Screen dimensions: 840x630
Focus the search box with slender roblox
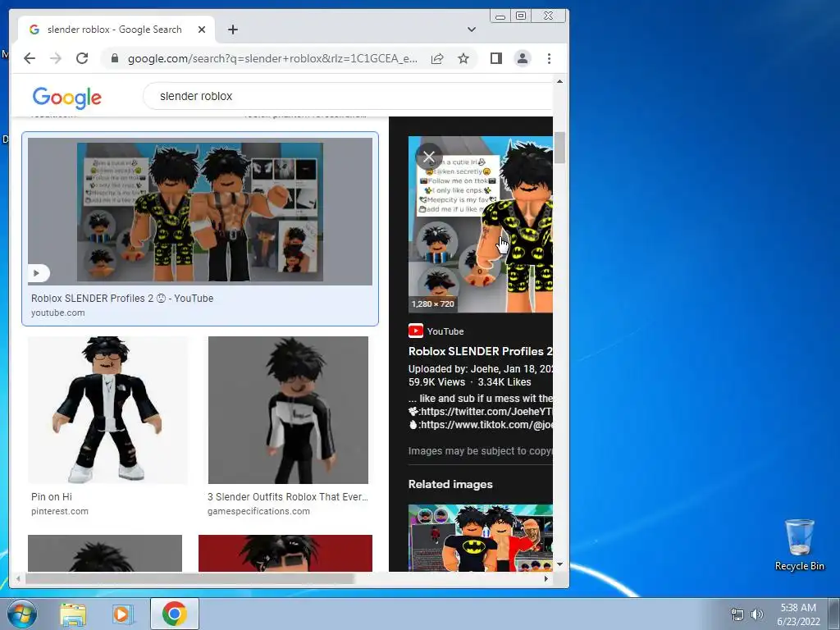tap(348, 97)
